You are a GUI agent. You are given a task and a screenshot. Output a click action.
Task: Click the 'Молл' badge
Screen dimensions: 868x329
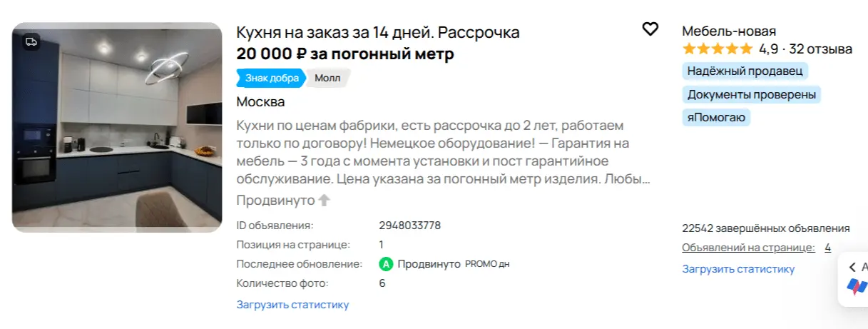[328, 78]
